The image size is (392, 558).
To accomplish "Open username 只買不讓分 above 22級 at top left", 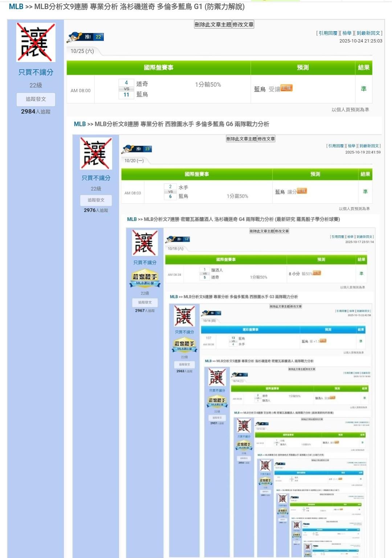I will [36, 73].
